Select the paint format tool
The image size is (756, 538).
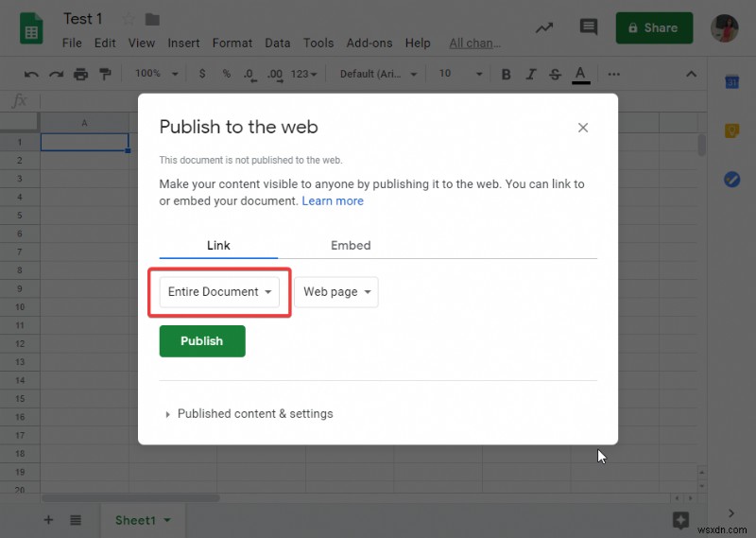click(105, 74)
